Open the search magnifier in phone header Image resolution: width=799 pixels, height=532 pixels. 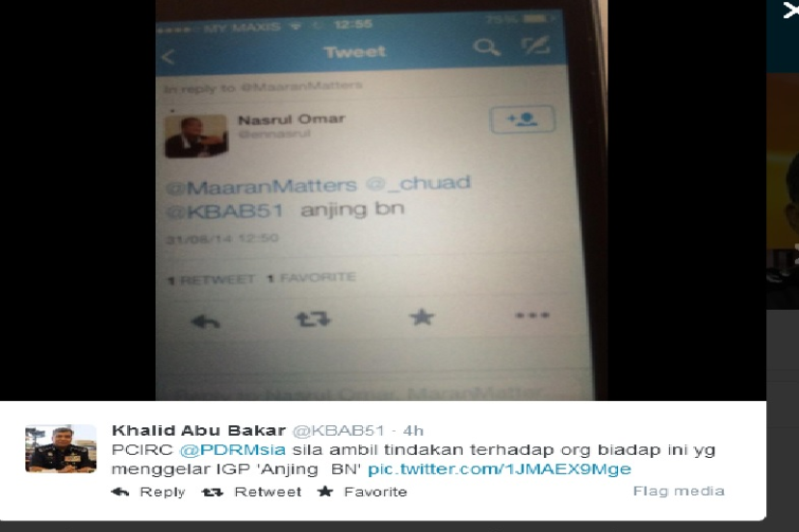486,48
